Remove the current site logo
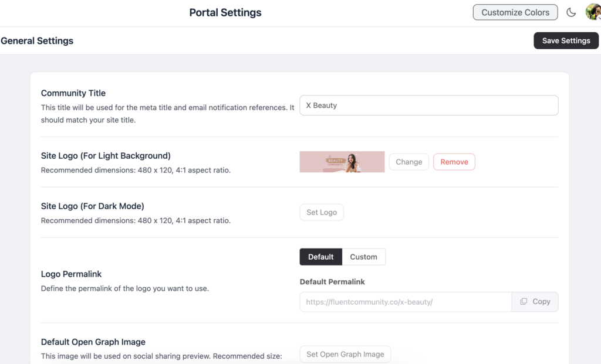Screen dimensions: 601x364 pos(454,162)
